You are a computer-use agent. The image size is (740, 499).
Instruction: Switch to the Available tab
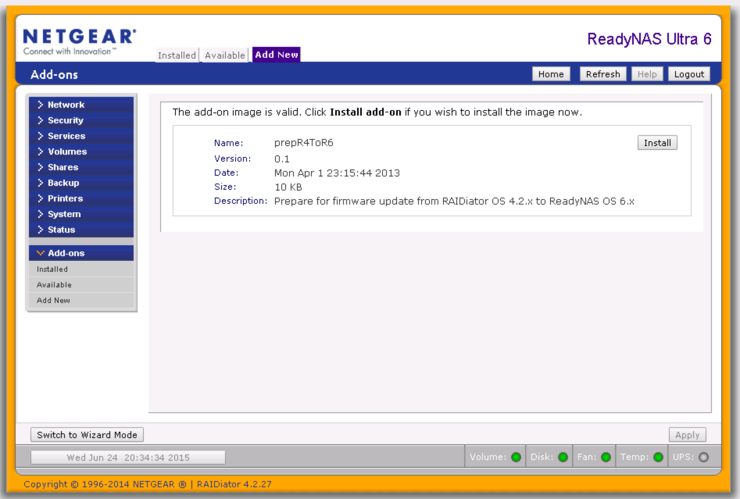[x=225, y=55]
